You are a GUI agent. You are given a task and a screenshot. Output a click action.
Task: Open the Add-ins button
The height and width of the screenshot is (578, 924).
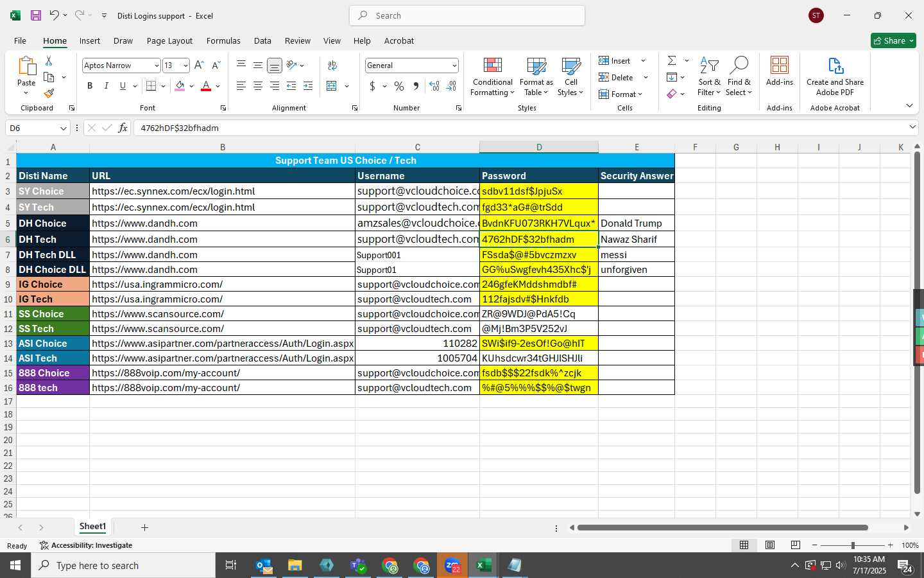coord(780,71)
